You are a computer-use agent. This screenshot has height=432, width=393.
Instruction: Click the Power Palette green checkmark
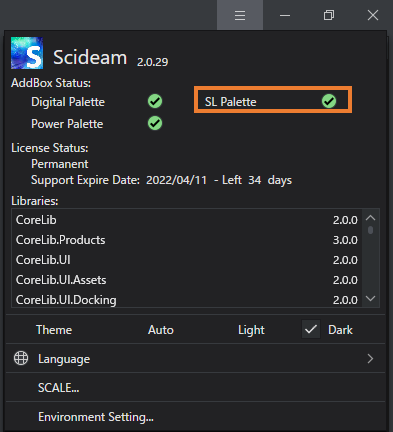tap(155, 123)
